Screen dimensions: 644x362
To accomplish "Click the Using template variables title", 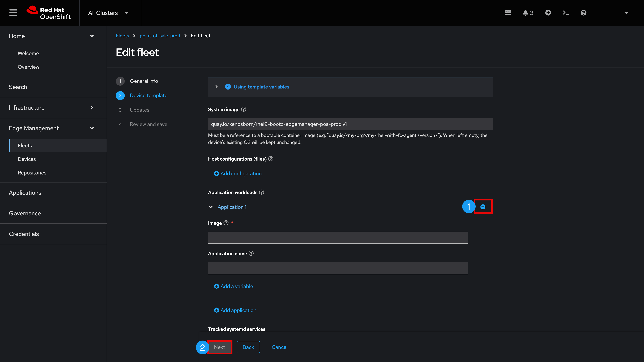I will coord(261,87).
